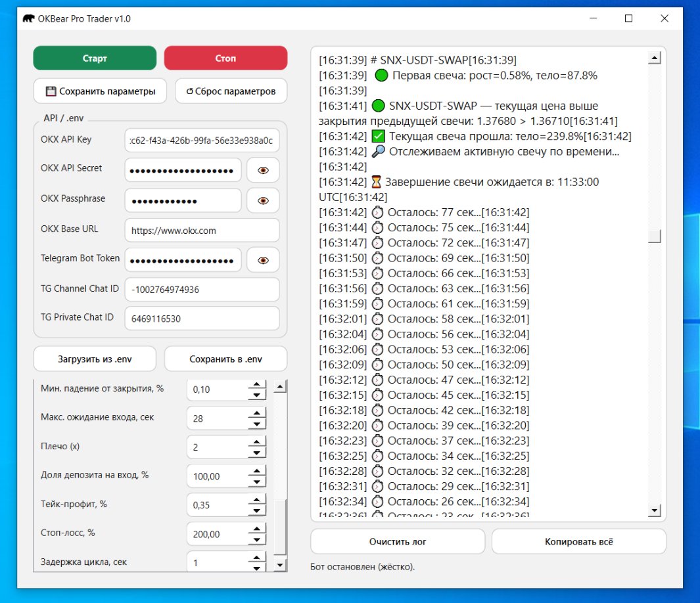Decrease Макс. ожидание входа with down arrow
Viewport: 700px width, 603px height.
click(256, 423)
